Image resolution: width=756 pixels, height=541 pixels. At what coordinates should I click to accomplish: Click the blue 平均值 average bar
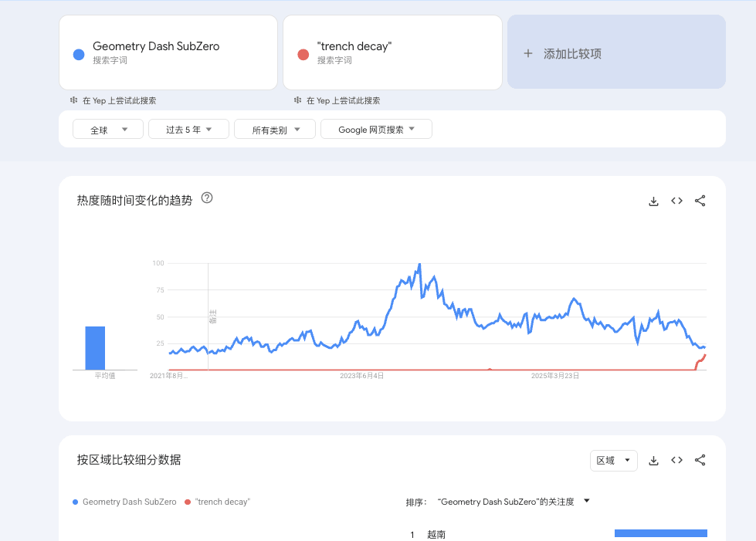pos(95,348)
